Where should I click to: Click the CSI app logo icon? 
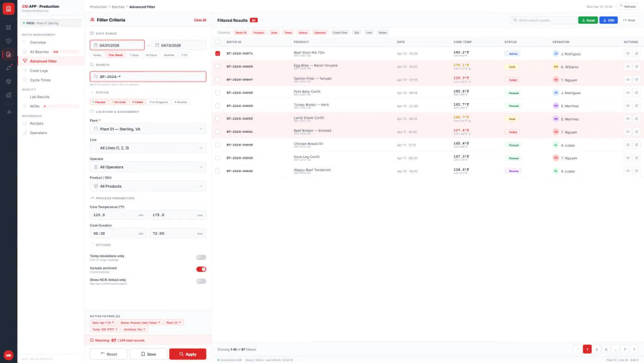[x=8, y=8]
